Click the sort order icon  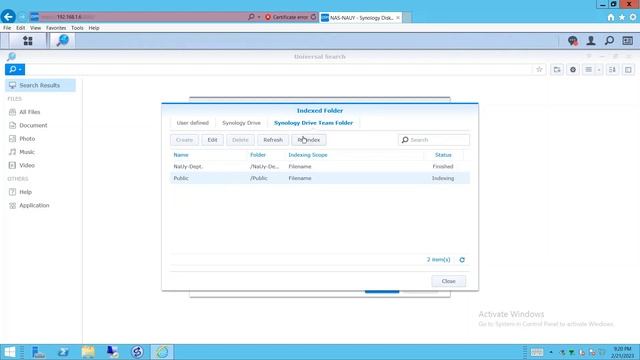click(x=612, y=70)
